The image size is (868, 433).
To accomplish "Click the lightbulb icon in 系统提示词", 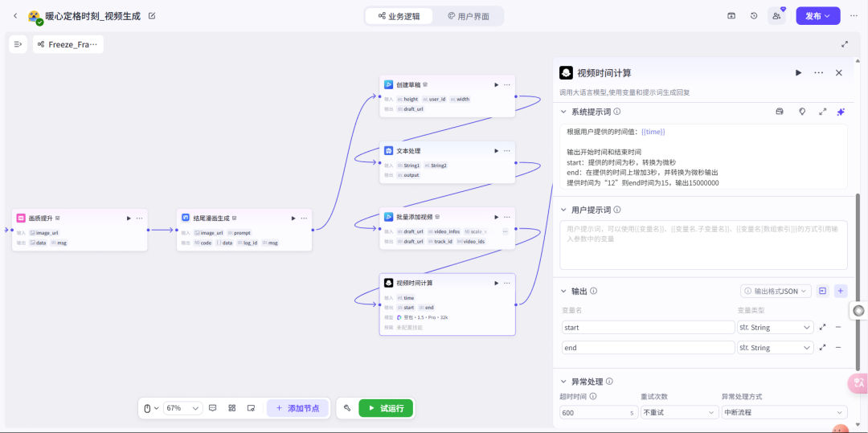I will pyautogui.click(x=801, y=112).
